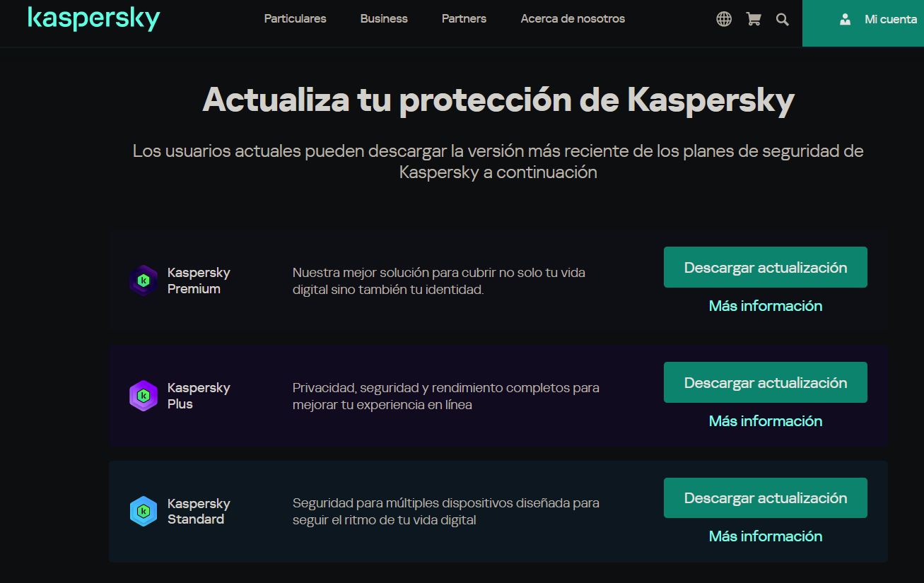The height and width of the screenshot is (583, 924).
Task: Open Mi cuenta account button
Action: (863, 23)
